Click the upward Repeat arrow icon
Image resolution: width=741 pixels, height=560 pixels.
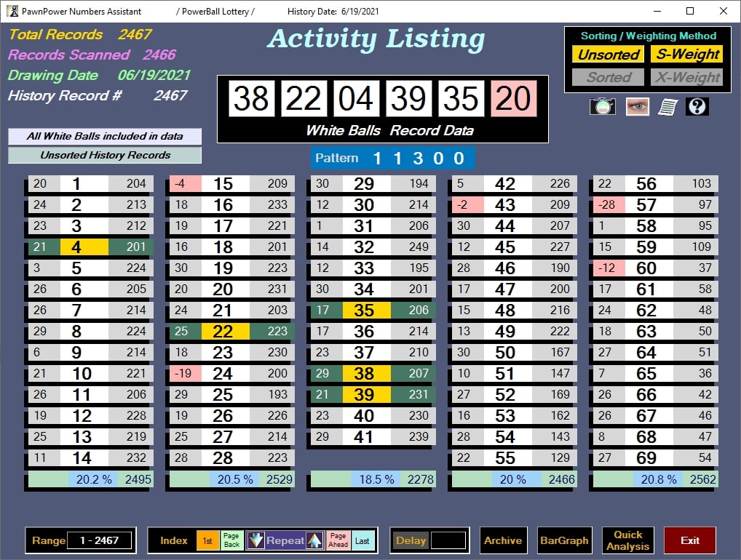click(x=316, y=540)
